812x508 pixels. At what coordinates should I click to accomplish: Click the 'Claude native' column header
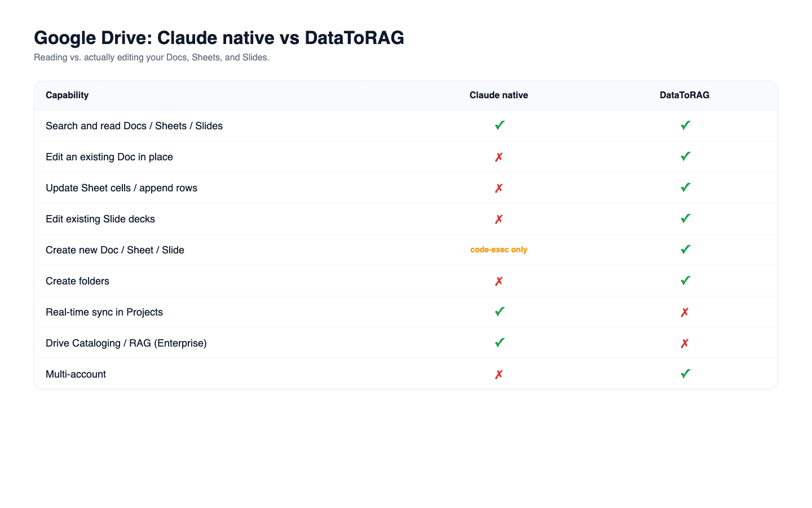coord(499,95)
